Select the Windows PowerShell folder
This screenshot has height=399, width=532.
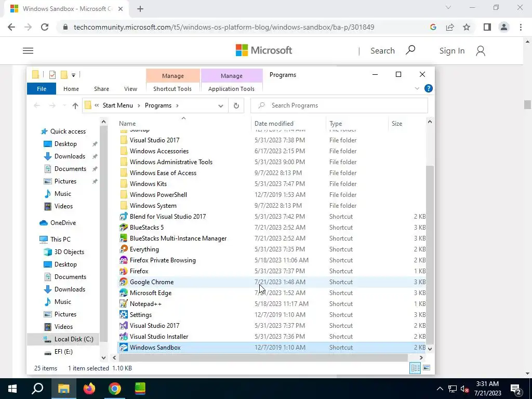pyautogui.click(x=158, y=195)
